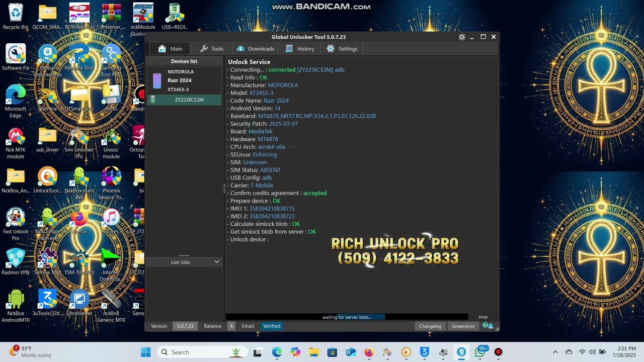The width and height of the screenshot is (644, 362).
Task: Open the QCOM_SMA... folder
Action: pos(47,17)
